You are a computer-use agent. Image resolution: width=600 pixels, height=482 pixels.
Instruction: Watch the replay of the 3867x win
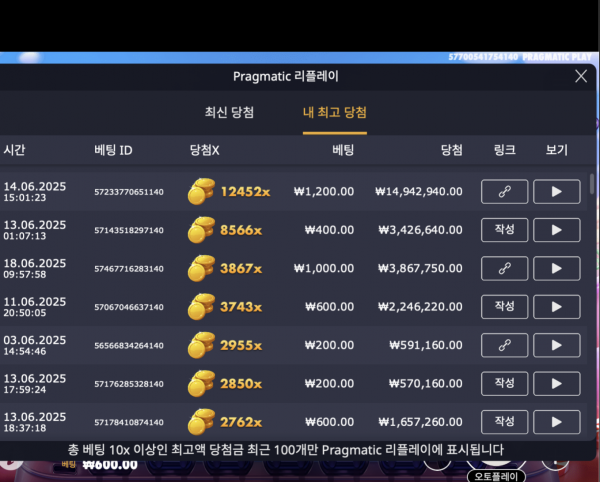point(557,269)
